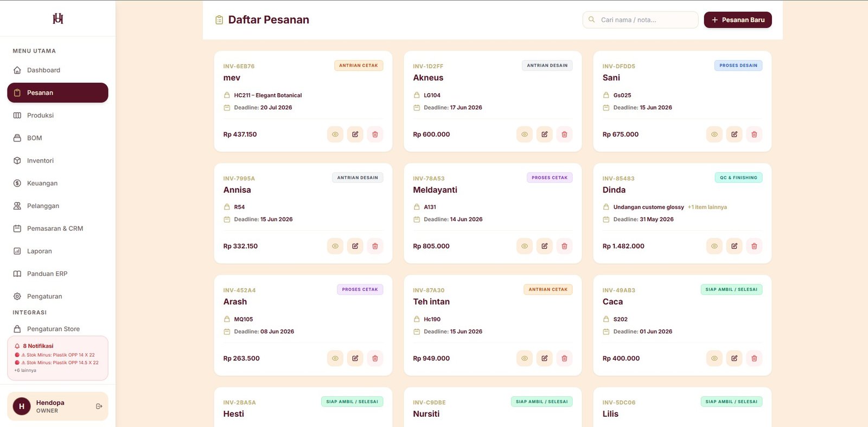Select the customer name Hesti

point(234,414)
